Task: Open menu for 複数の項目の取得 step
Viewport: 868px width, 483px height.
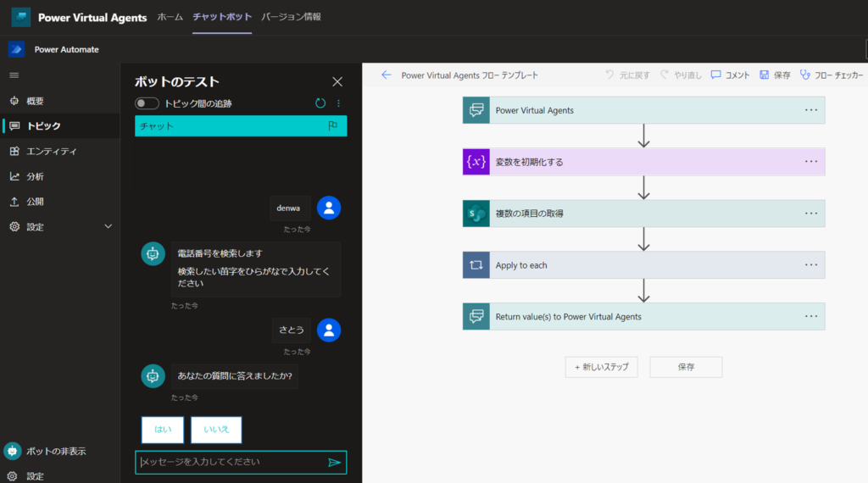Action: point(811,214)
